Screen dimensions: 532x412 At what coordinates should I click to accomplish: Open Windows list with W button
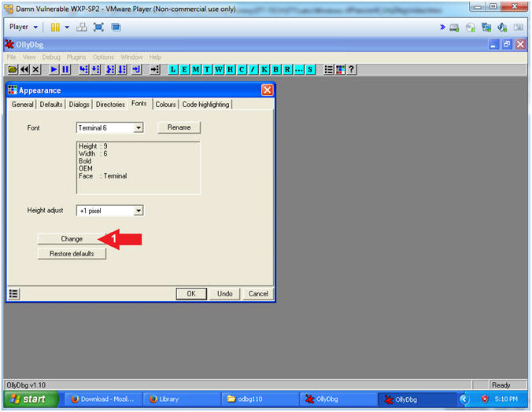[x=219, y=69]
